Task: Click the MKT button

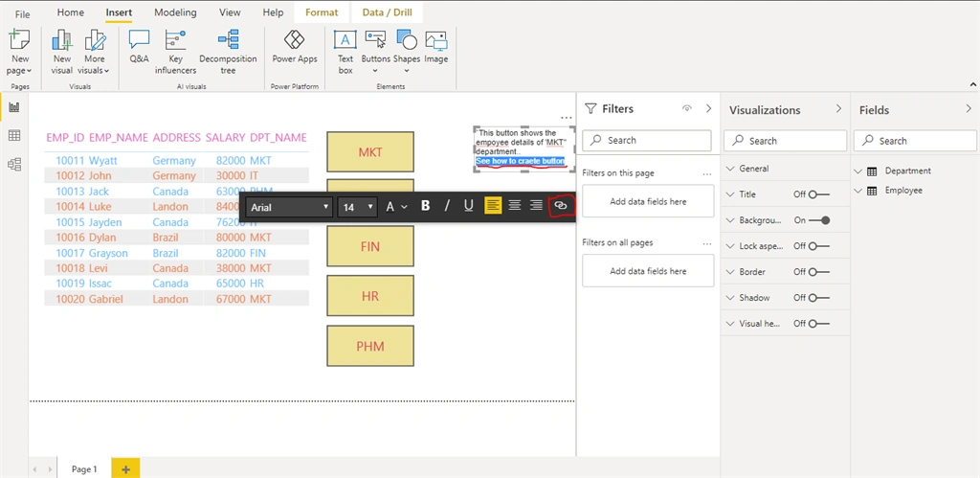Action: (x=370, y=151)
